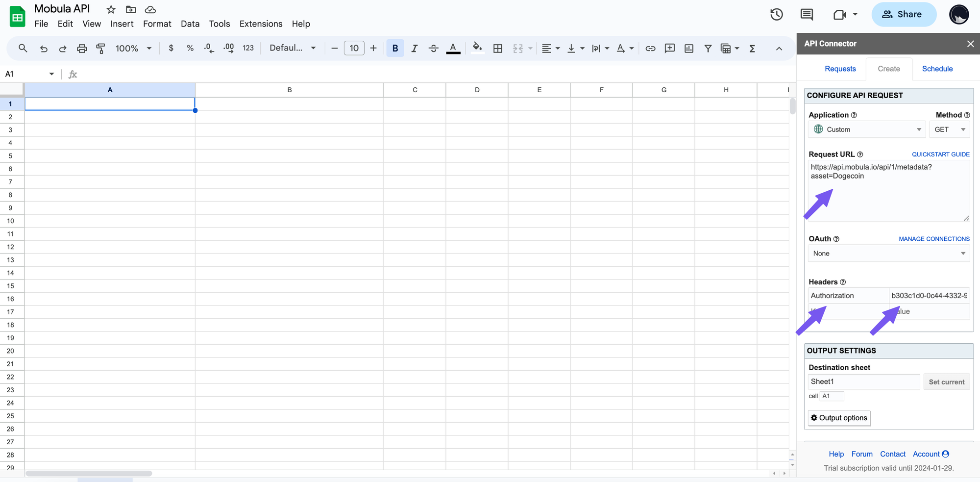Open the borders tool
Screen dimensions: 980x482
pos(498,48)
